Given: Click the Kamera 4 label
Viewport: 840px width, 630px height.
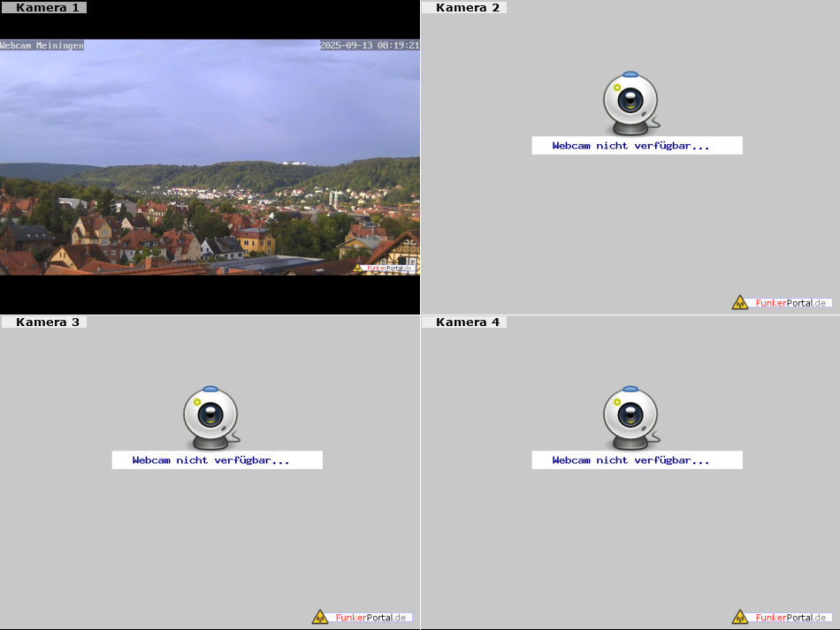Looking at the screenshot, I should point(464,322).
